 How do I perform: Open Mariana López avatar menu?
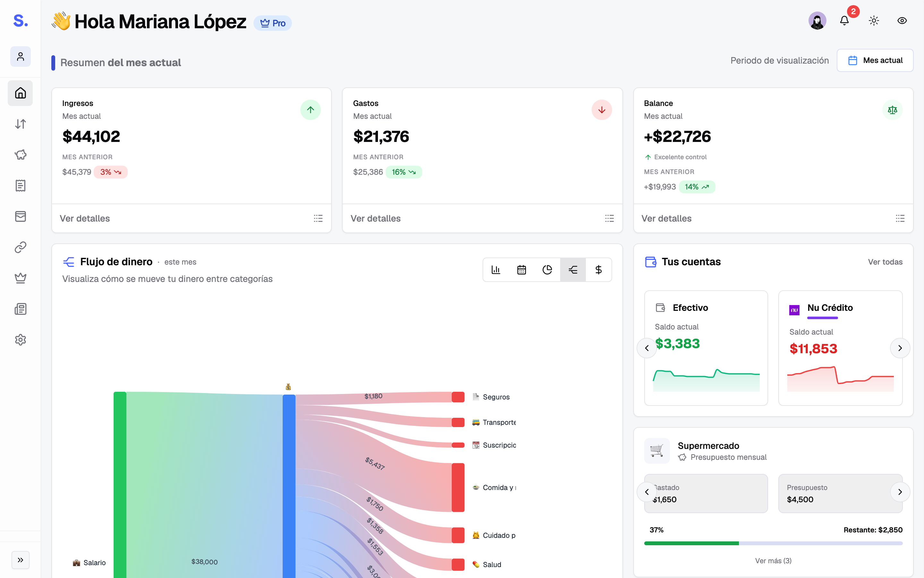click(x=817, y=20)
